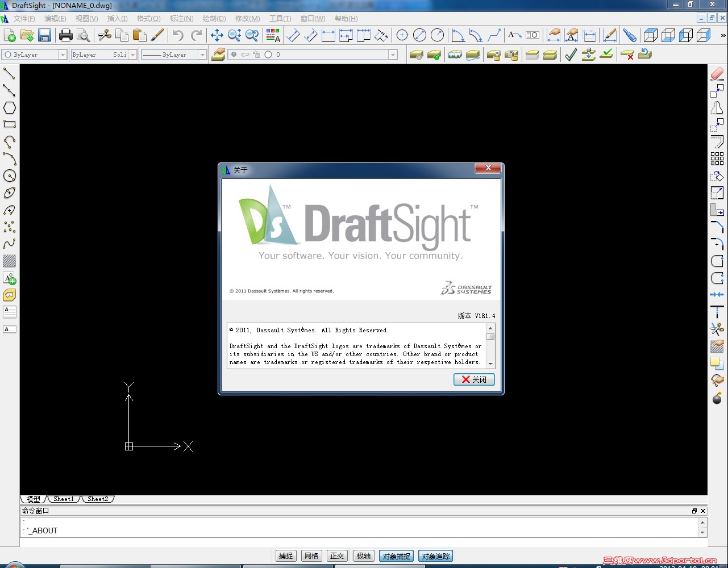Switch to the Sheet2 tab
This screenshot has height=568, width=728.
98,499
